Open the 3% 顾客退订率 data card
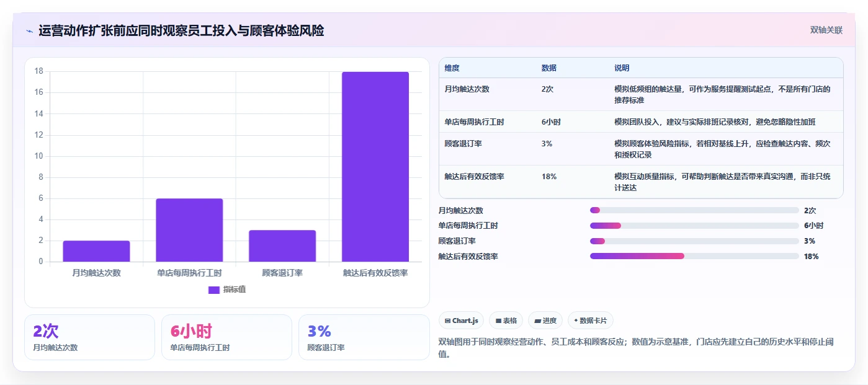 (x=364, y=337)
